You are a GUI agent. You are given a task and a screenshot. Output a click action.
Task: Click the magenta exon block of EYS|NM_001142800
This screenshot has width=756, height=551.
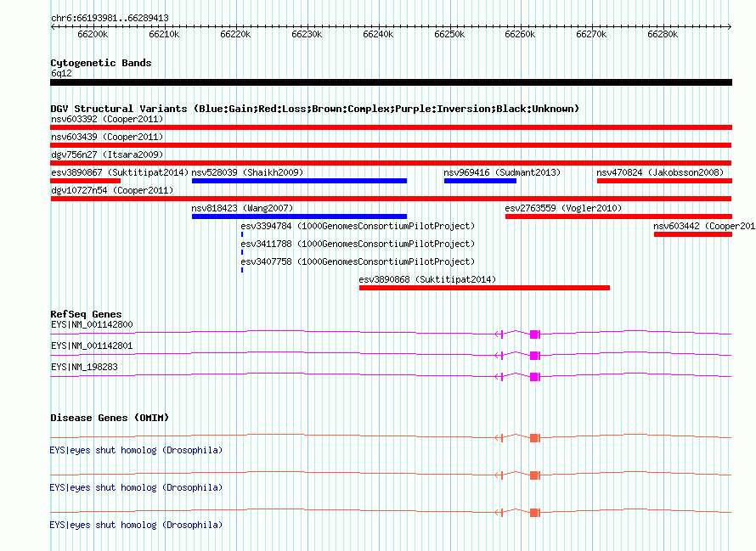click(534, 335)
